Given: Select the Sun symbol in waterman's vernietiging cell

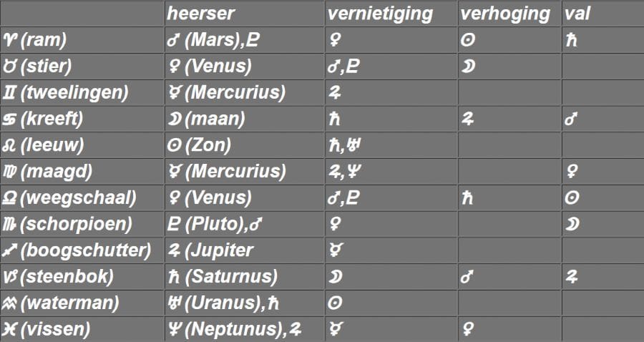Looking at the screenshot, I should (334, 304).
